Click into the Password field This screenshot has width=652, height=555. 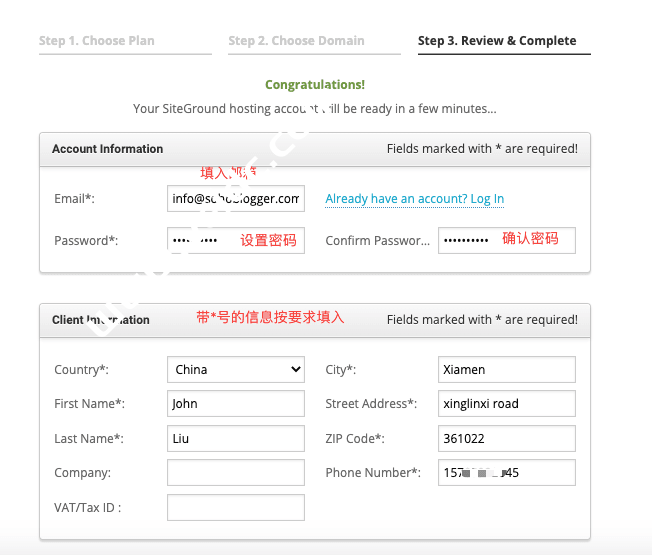(x=235, y=241)
